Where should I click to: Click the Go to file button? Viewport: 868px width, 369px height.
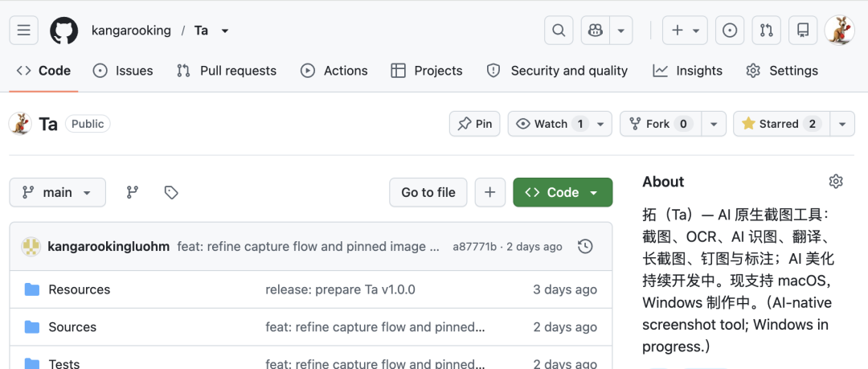click(x=428, y=192)
